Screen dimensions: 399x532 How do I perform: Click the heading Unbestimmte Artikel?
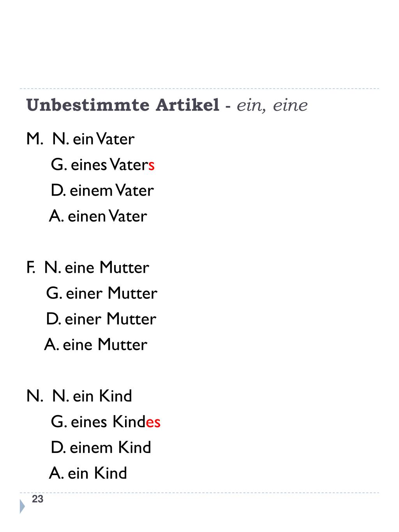tap(123, 105)
